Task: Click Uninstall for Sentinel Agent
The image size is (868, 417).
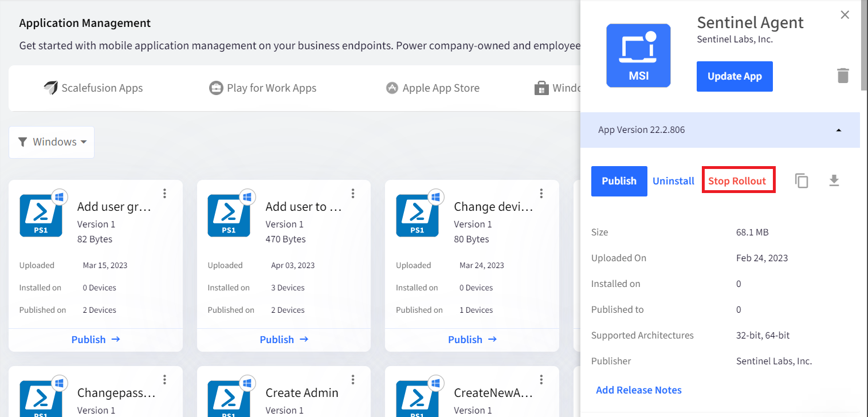Action: [x=674, y=181]
